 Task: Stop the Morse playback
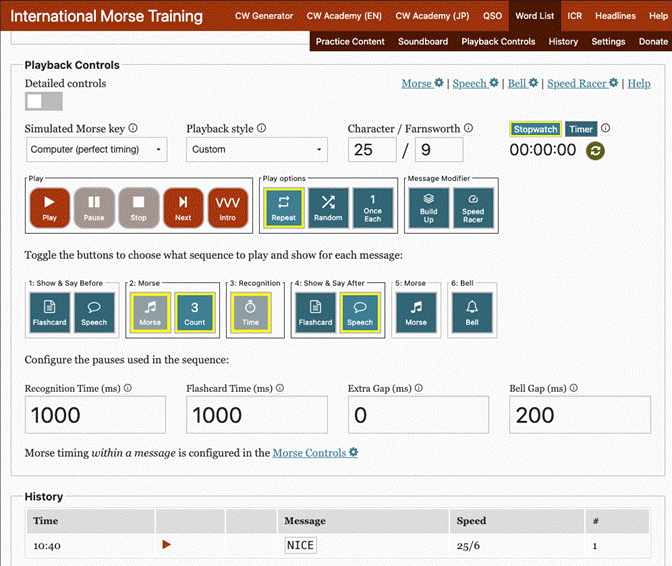coord(138,207)
